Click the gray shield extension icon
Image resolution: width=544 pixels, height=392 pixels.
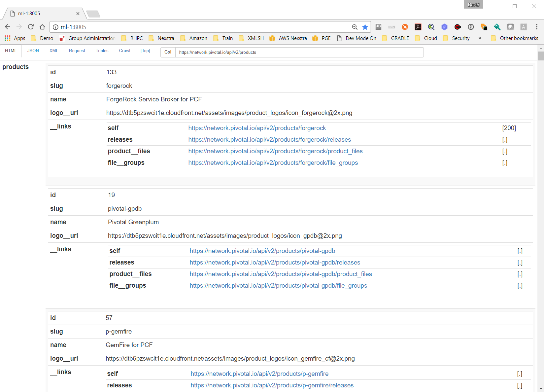click(510, 27)
